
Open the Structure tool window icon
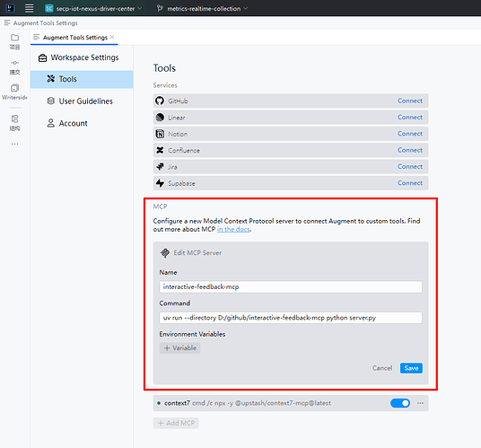pos(14,119)
